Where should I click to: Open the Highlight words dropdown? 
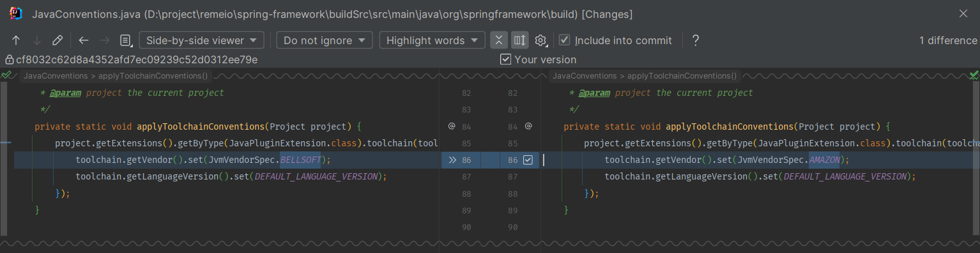pyautogui.click(x=432, y=40)
